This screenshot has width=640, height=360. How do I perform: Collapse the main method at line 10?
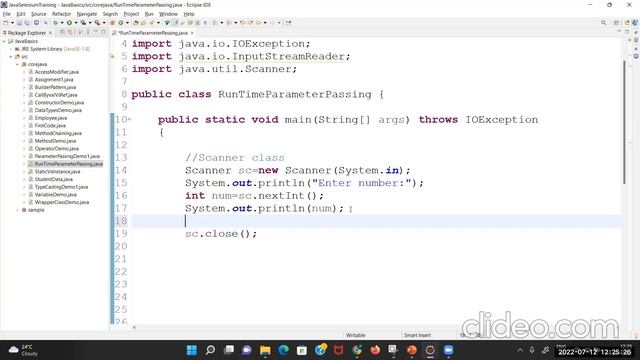click(130, 120)
